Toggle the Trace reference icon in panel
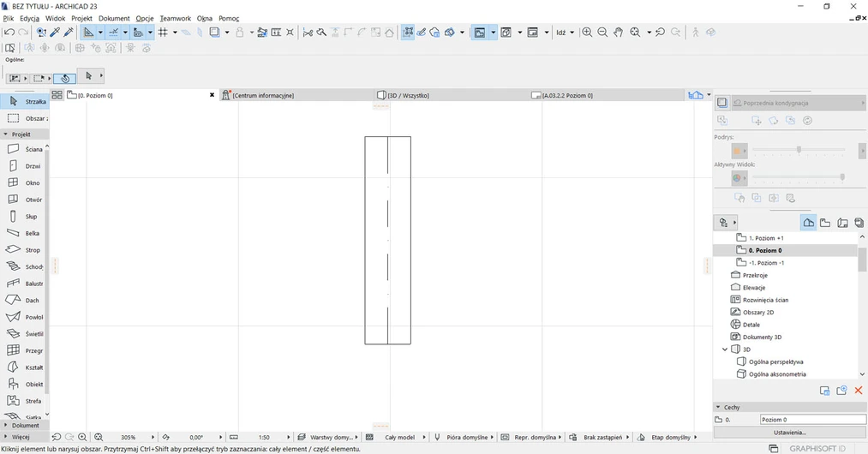Viewport: 868px width, 454px height. (721, 103)
